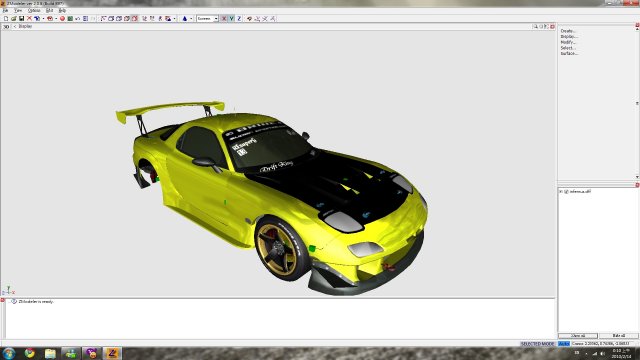640x360 pixels.
Task: Expand the Create... command group
Action: [x=568, y=31]
